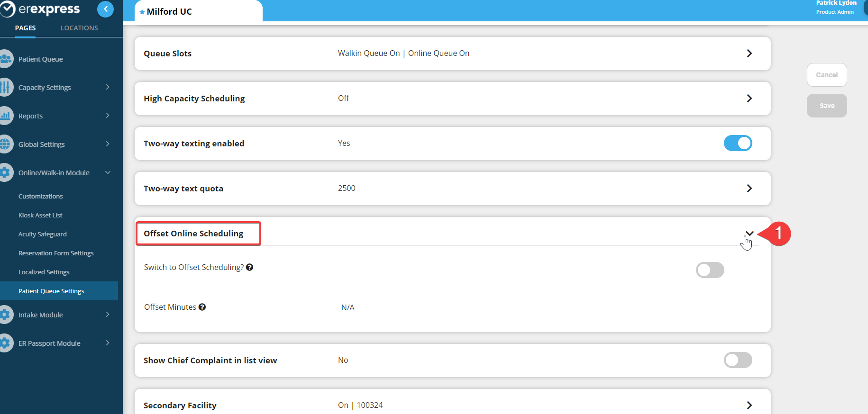
Task: Click help icon beside Switch to Offset Scheduling
Action: click(250, 267)
